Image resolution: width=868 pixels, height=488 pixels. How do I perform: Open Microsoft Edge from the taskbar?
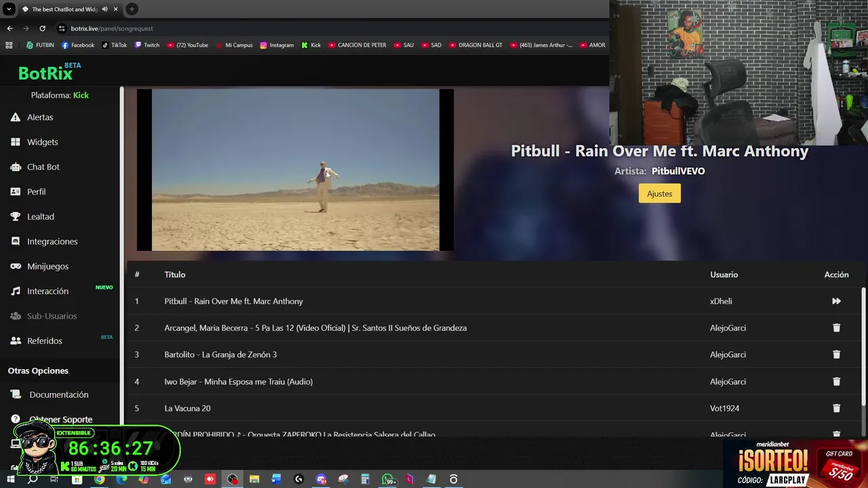(121, 479)
